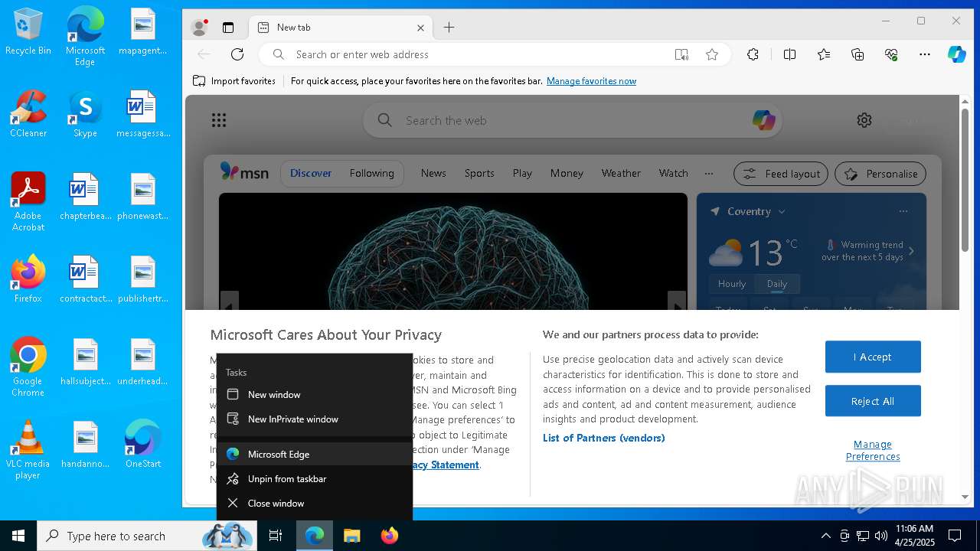Select the OneStart desktop icon
Viewport: 980px width, 551px height.
(x=143, y=444)
